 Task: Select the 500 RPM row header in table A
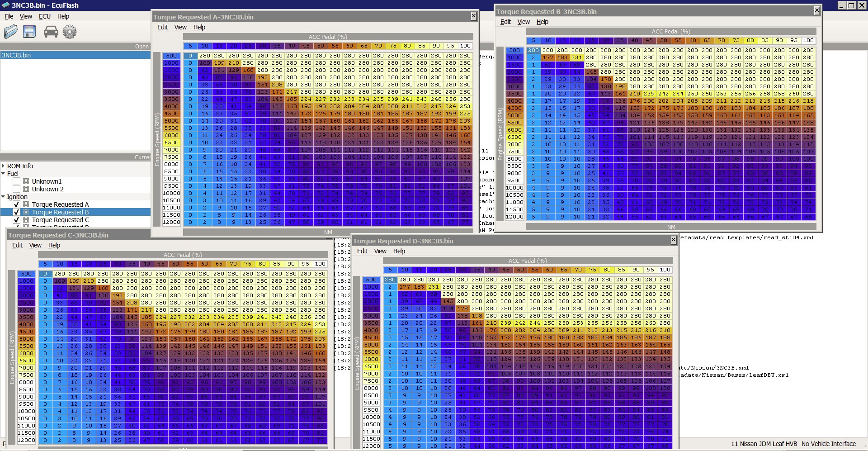[x=171, y=56]
